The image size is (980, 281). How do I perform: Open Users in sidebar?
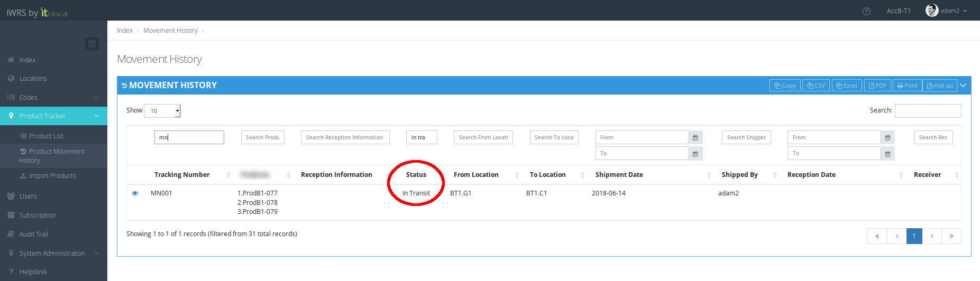coord(53,196)
